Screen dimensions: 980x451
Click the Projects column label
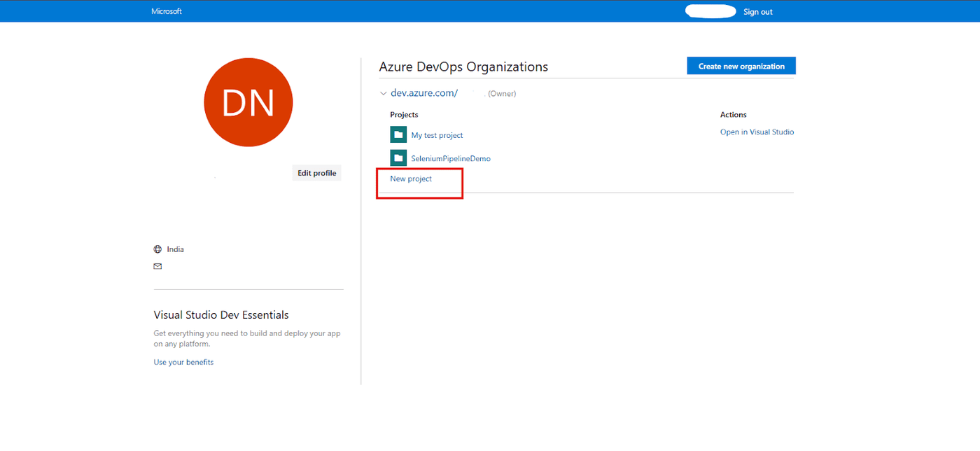[404, 114]
